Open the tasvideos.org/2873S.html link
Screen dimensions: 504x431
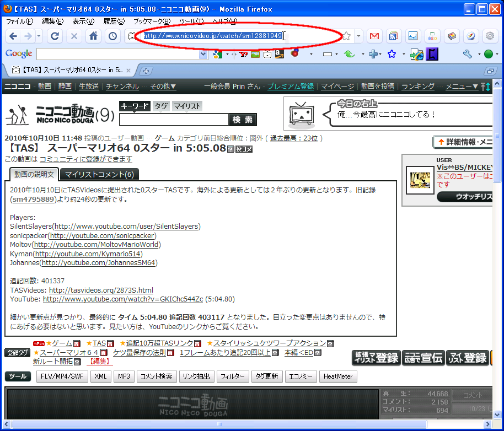click(101, 290)
